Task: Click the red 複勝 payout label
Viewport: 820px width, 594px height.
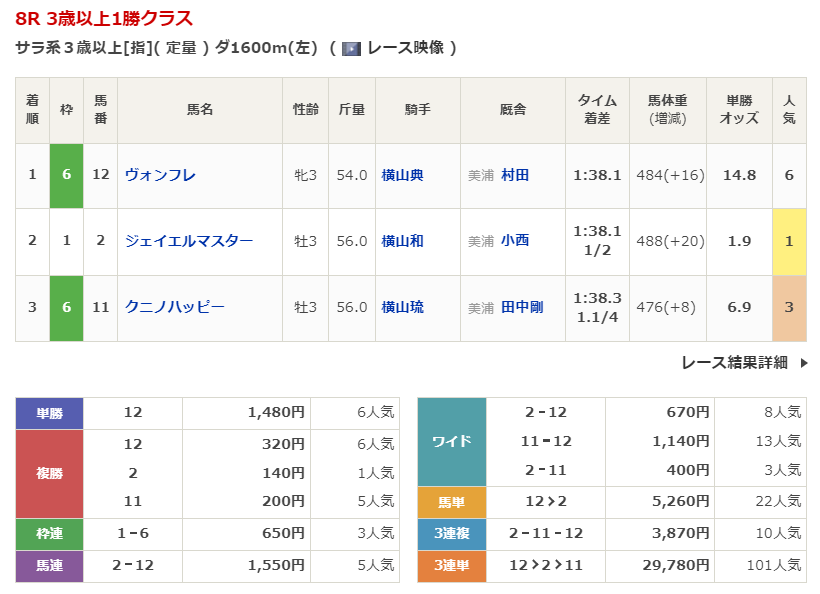Action: [x=50, y=473]
